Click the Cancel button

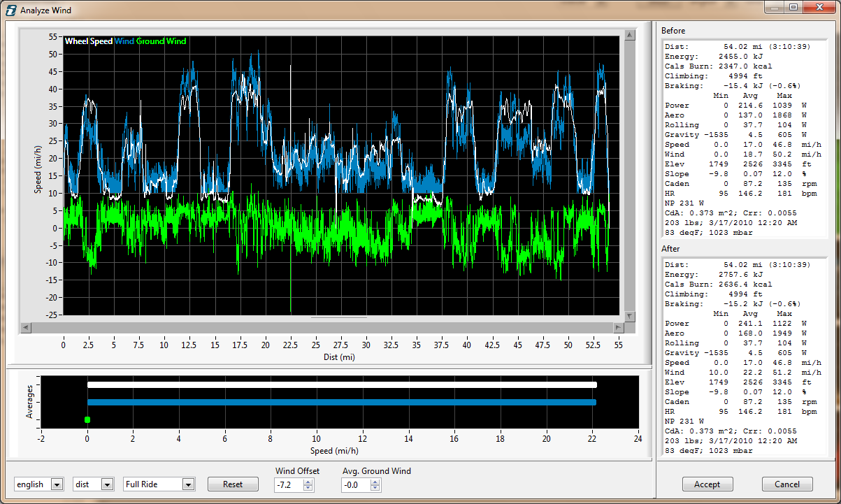(787, 484)
